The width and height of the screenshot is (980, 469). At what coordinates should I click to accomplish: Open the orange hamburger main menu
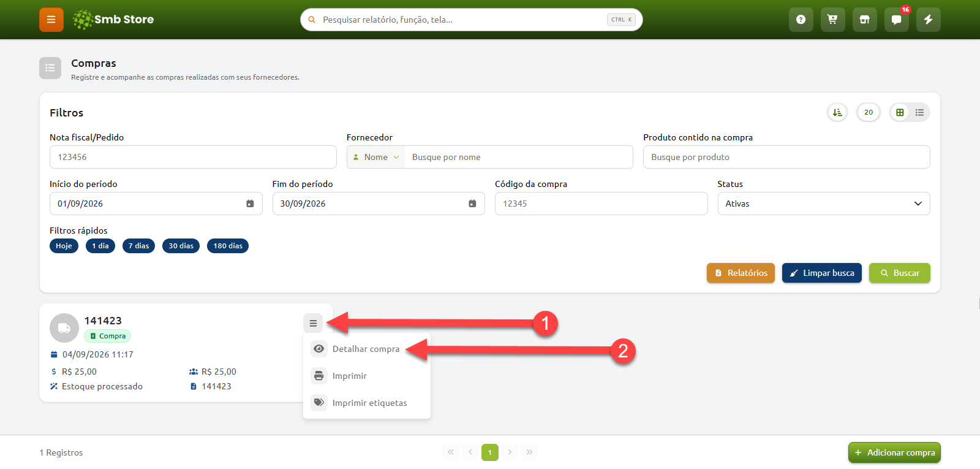[x=51, y=20]
